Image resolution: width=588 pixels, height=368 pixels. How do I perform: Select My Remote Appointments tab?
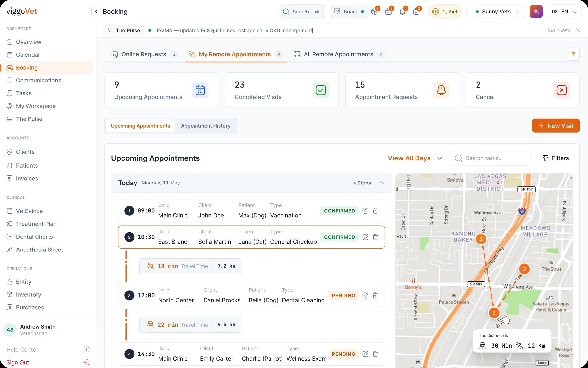[x=235, y=54]
